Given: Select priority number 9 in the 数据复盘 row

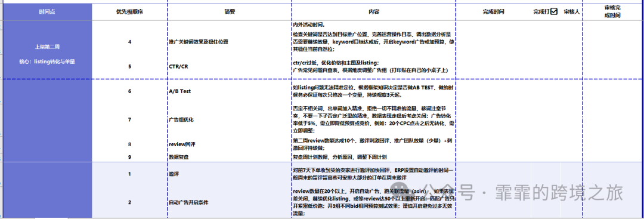Looking at the screenshot, I should [x=130, y=156].
